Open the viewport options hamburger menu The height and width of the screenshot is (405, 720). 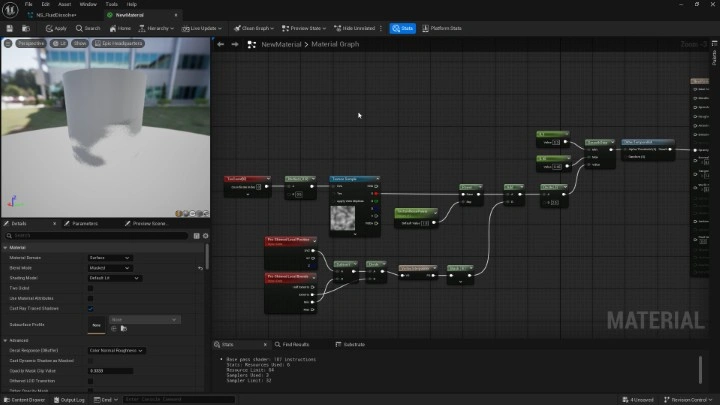pyautogui.click(x=9, y=44)
